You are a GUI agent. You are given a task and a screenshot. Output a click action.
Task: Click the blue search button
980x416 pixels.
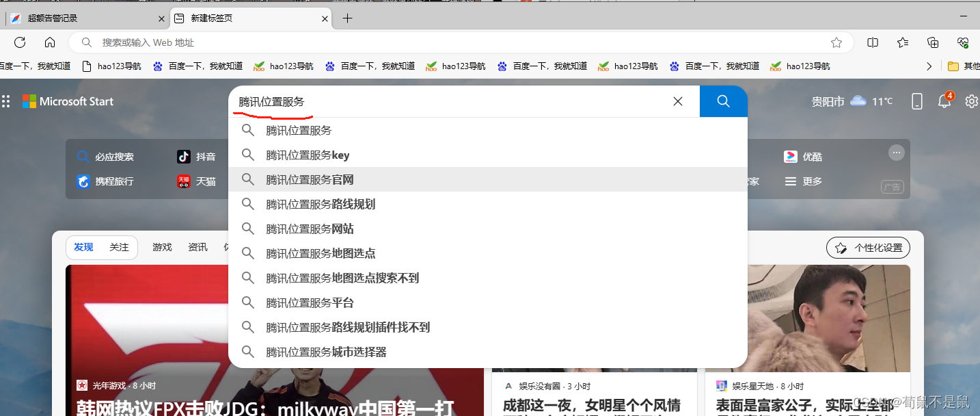724,101
